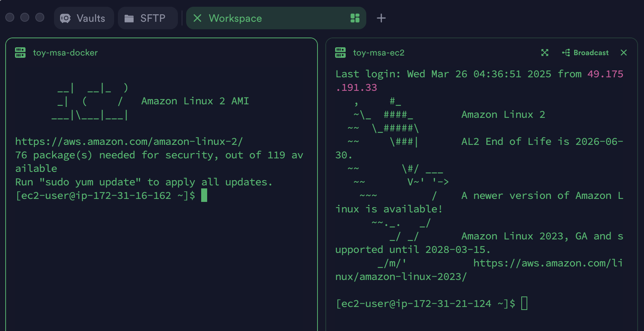Click the toy-msa-ec2 command prompt cursor
Viewport: 644px width, 331px height.
click(524, 303)
